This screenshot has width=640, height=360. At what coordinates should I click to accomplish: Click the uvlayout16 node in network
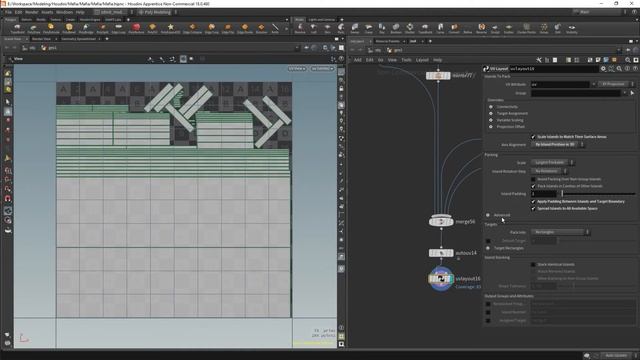tap(441, 279)
